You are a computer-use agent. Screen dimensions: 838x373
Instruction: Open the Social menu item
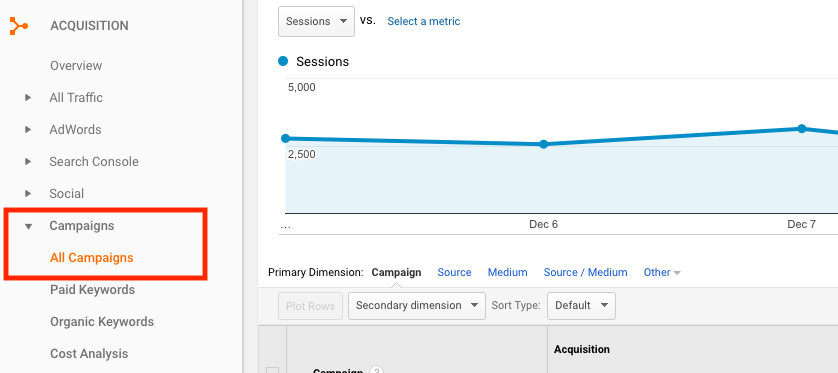tap(67, 194)
